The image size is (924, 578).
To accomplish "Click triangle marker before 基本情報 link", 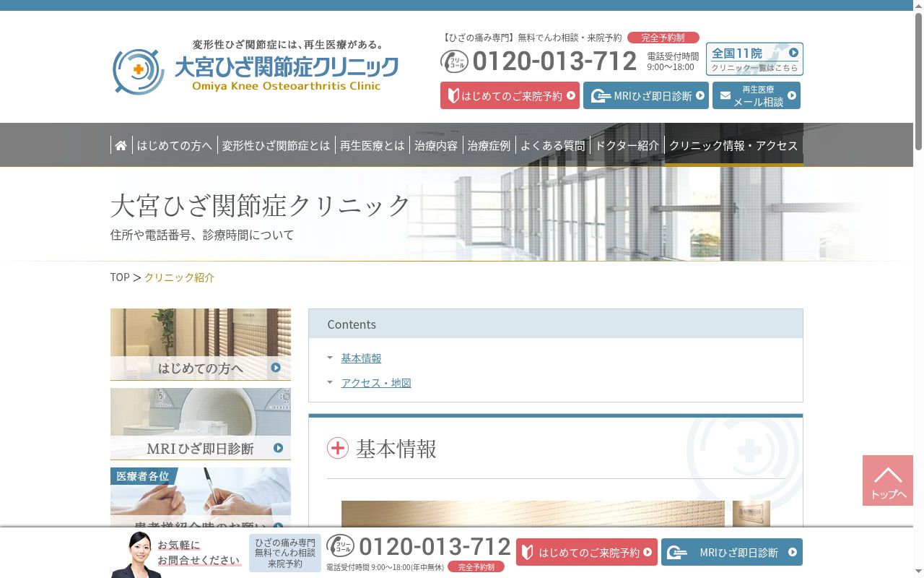I will click(x=330, y=358).
